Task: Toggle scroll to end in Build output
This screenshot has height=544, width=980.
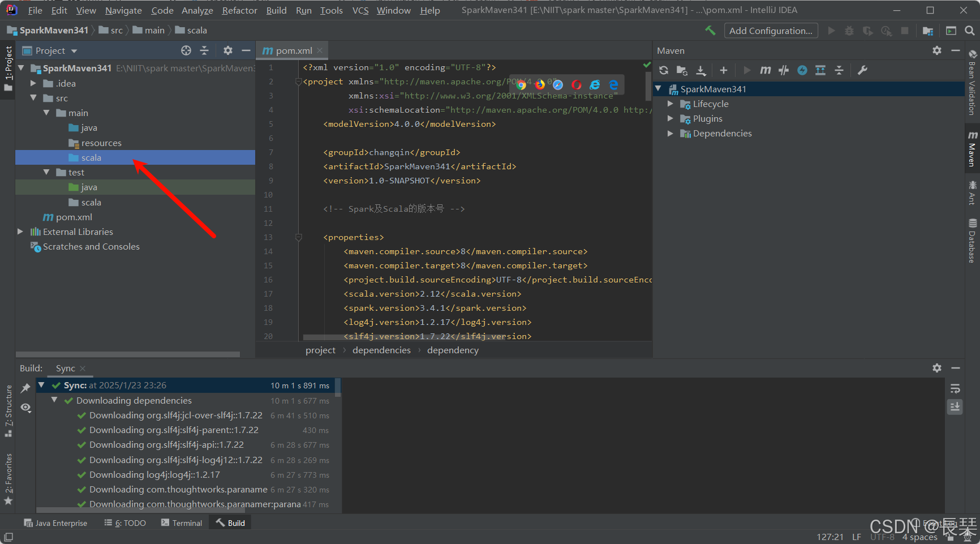Action: [955, 406]
